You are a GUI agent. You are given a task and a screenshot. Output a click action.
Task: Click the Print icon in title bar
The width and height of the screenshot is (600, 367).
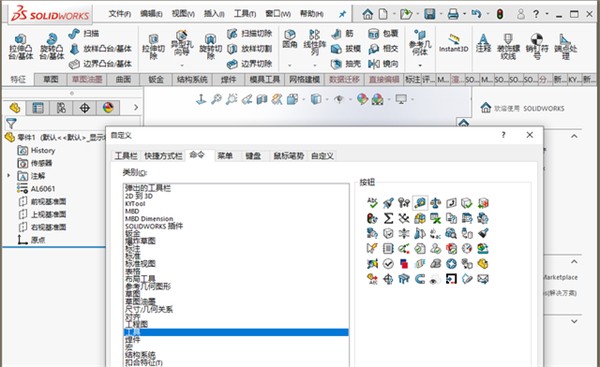point(453,14)
